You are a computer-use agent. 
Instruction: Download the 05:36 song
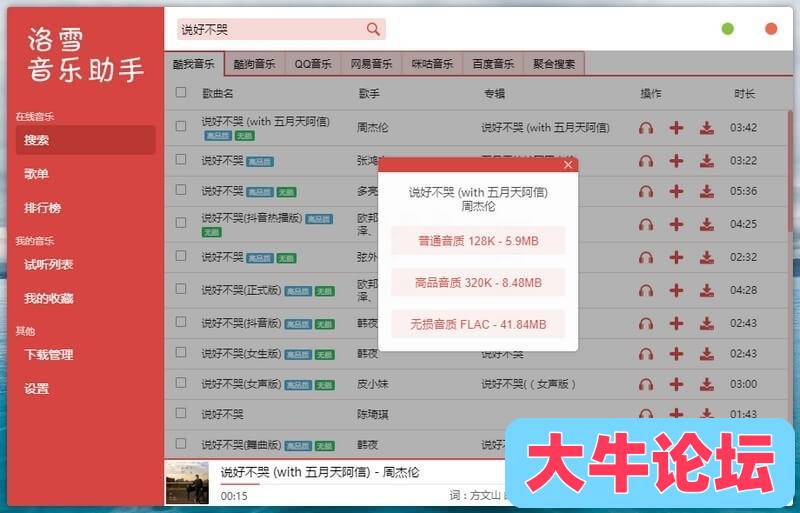pos(707,191)
